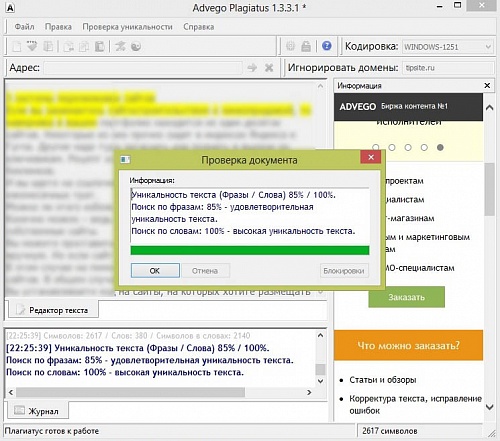Viewport: 500px width, 441px height.
Task: Close the Информация side panel
Action: 487,86
